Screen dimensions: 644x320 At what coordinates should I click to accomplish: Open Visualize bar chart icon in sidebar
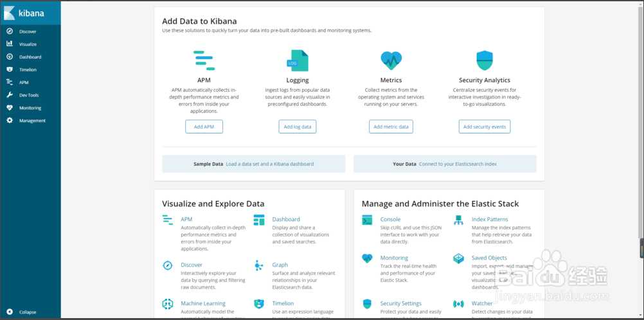point(10,44)
